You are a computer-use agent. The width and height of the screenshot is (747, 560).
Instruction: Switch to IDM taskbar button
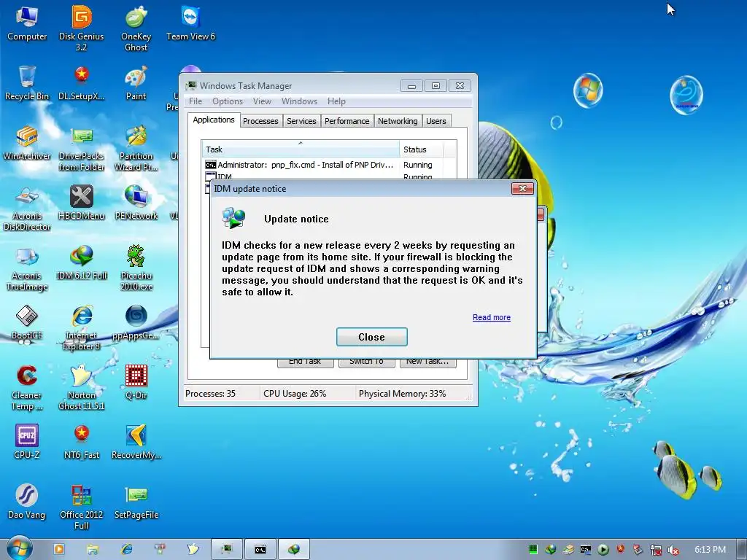pyautogui.click(x=294, y=550)
